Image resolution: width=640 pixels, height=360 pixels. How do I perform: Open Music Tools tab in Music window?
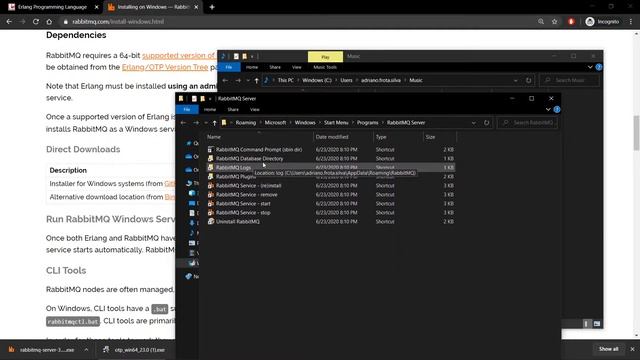(x=325, y=67)
